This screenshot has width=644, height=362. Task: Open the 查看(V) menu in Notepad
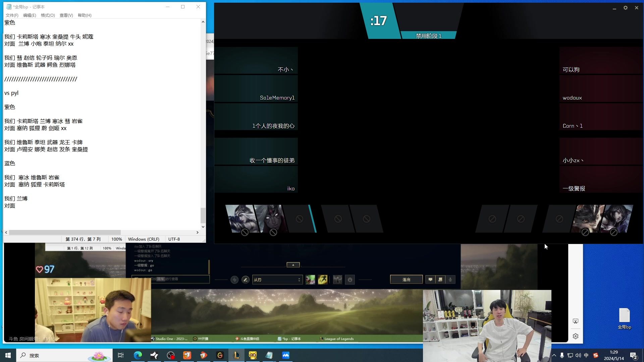[x=66, y=15]
